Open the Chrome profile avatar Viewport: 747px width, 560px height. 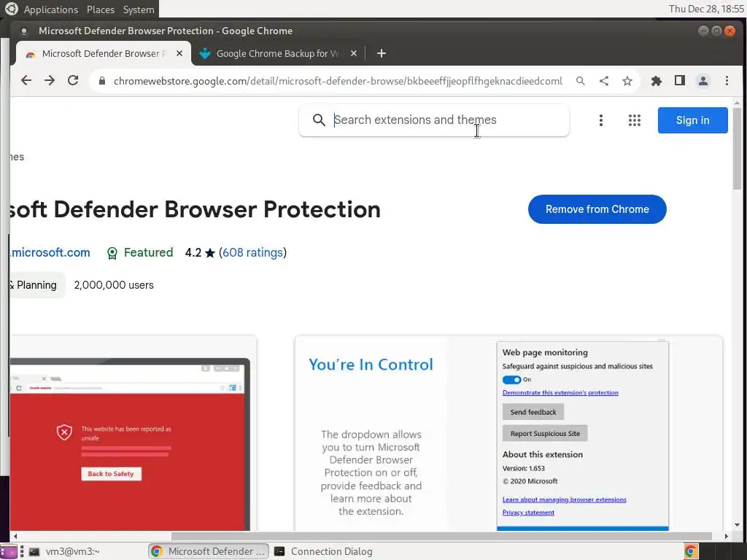tap(703, 81)
